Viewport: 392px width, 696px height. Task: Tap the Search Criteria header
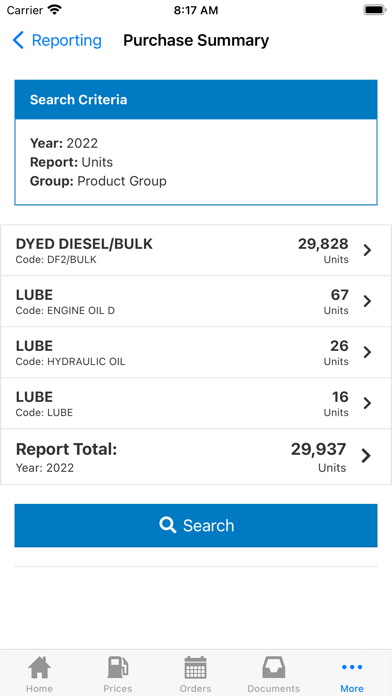coord(196,99)
